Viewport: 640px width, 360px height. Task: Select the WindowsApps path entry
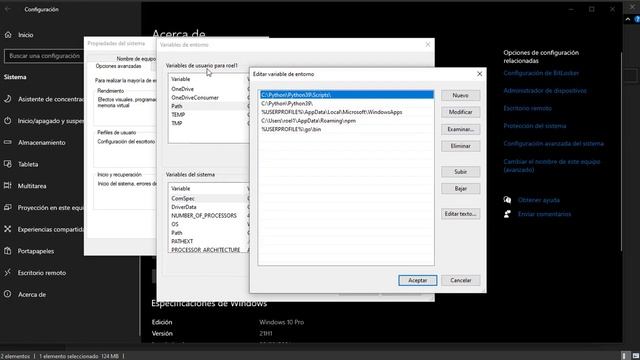(x=347, y=112)
